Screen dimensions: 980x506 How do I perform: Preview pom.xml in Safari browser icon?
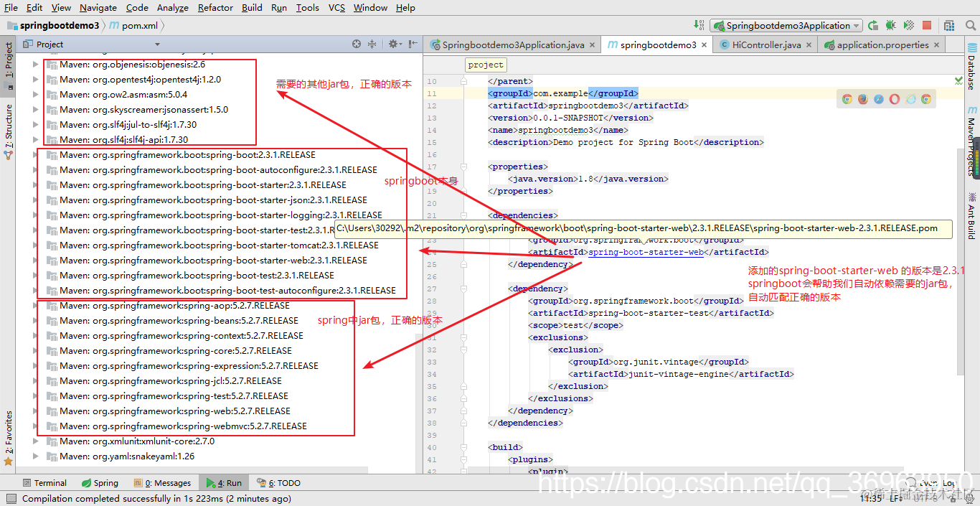point(879,99)
